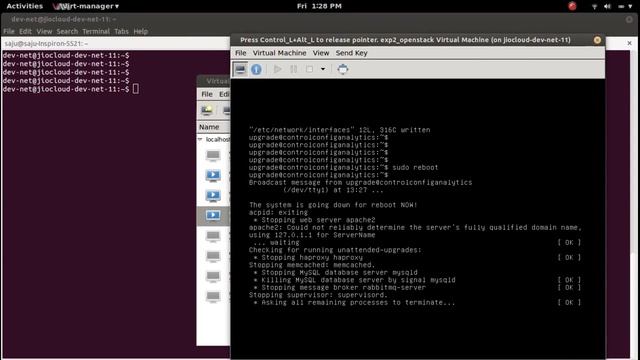This screenshot has width=640, height=360.
Task: Open terminal window File menu
Action: 9,31
